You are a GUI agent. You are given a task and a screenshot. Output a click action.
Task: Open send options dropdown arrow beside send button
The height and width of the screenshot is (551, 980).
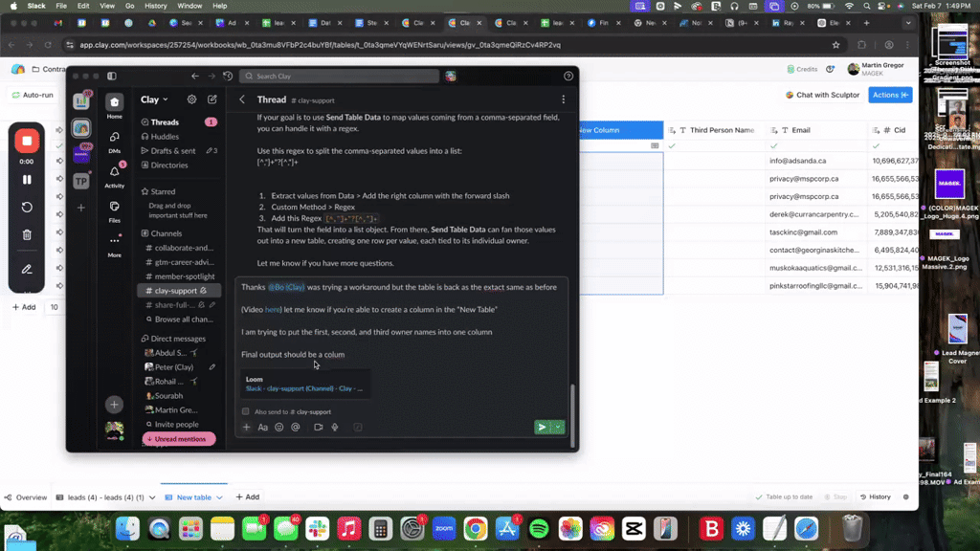pyautogui.click(x=558, y=428)
